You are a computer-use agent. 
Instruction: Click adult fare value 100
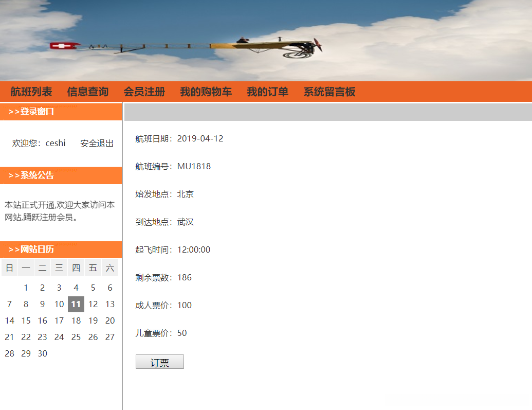pos(185,306)
